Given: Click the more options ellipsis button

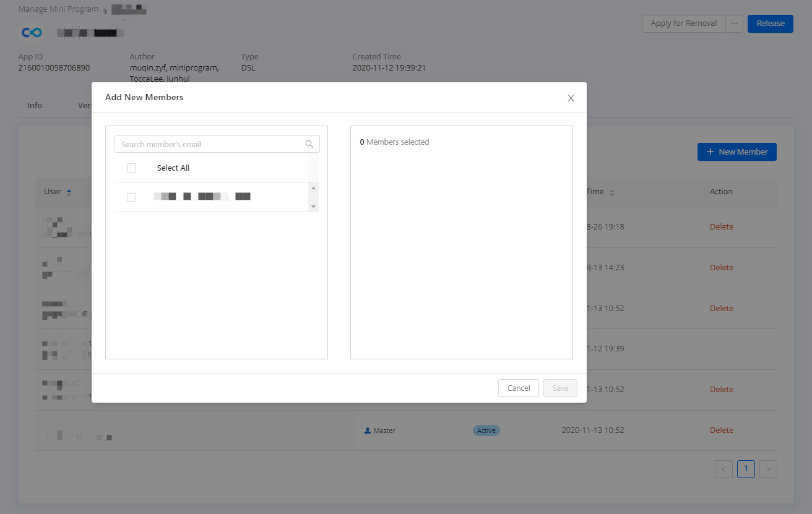Looking at the screenshot, I should [x=734, y=24].
